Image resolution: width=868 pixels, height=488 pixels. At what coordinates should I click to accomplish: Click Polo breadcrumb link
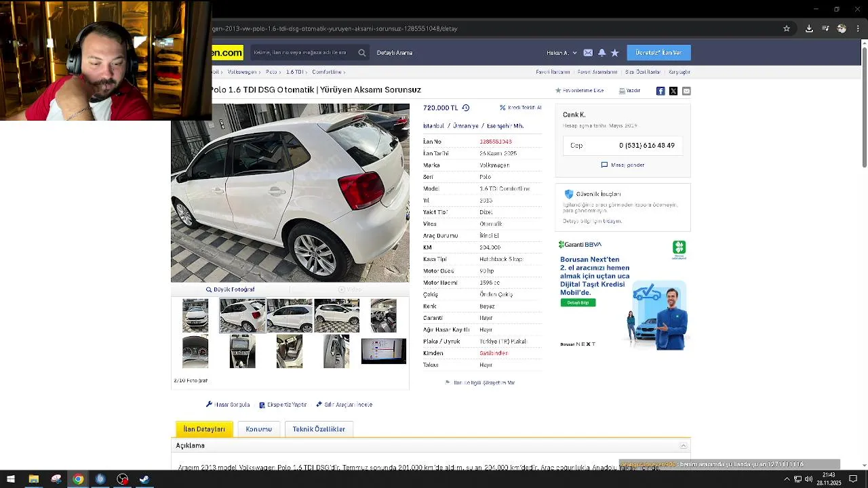(271, 72)
